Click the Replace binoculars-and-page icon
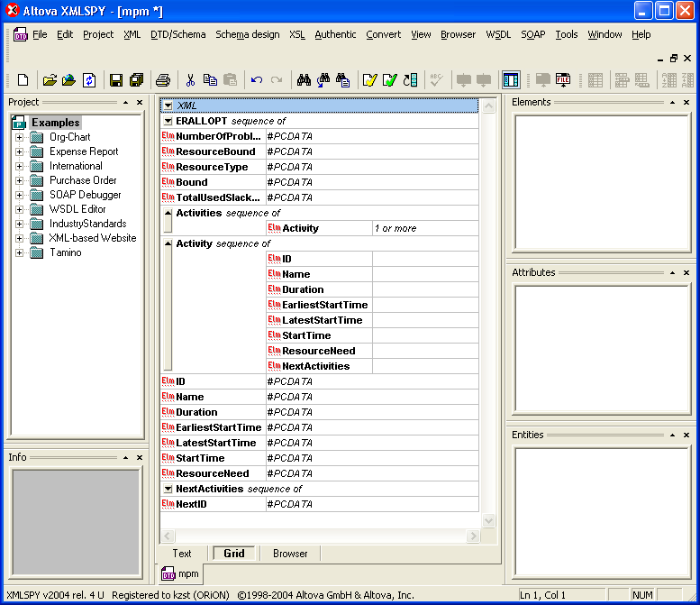700x605 pixels. (343, 80)
